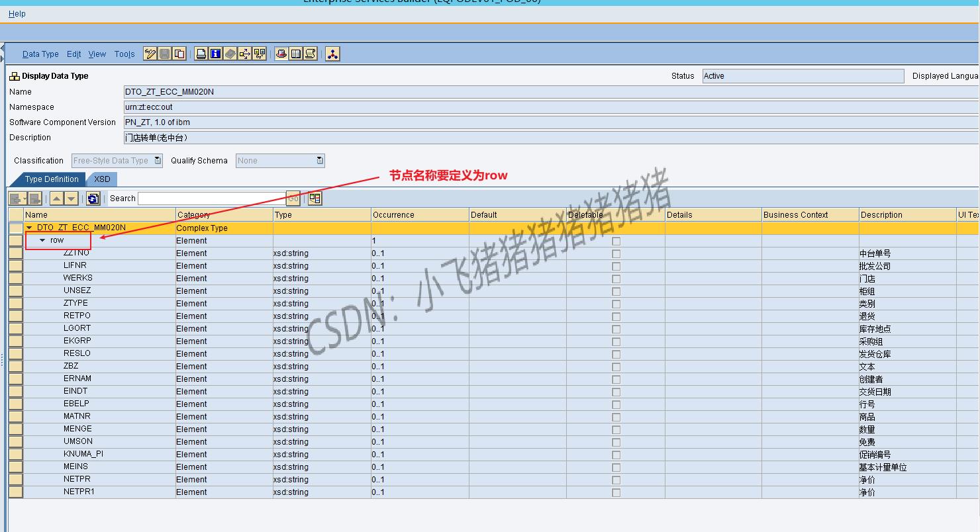Tick Deletable checkbox for NETPR1

click(x=616, y=492)
